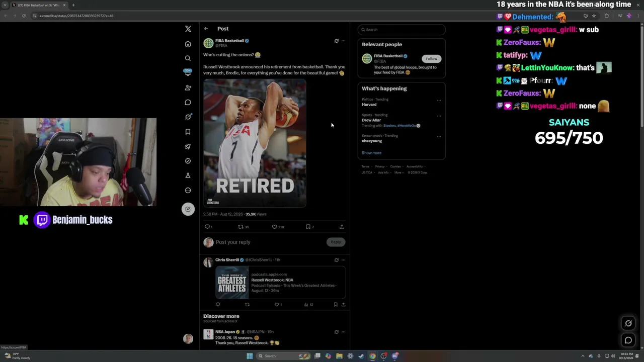Image resolution: width=644 pixels, height=362 pixels.
Task: Open more options on NBA Japan post
Action: pos(344,332)
